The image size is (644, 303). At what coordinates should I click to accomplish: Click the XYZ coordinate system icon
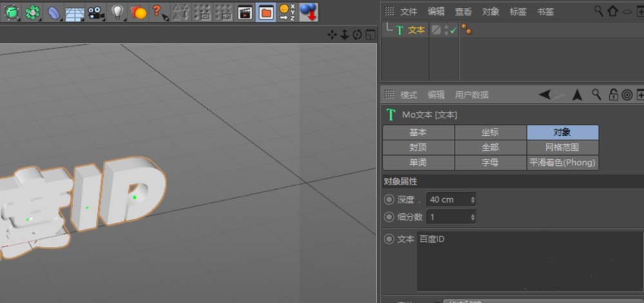pyautogui.click(x=287, y=12)
